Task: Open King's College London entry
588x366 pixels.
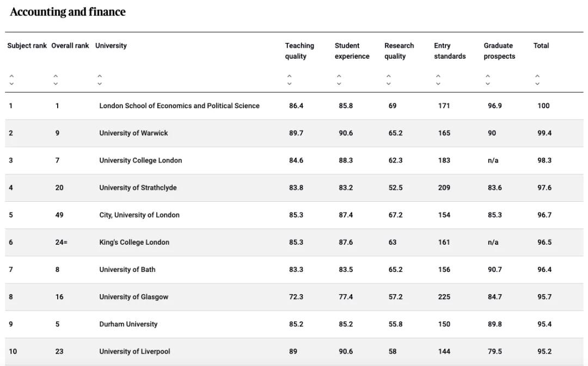Action: tap(134, 243)
